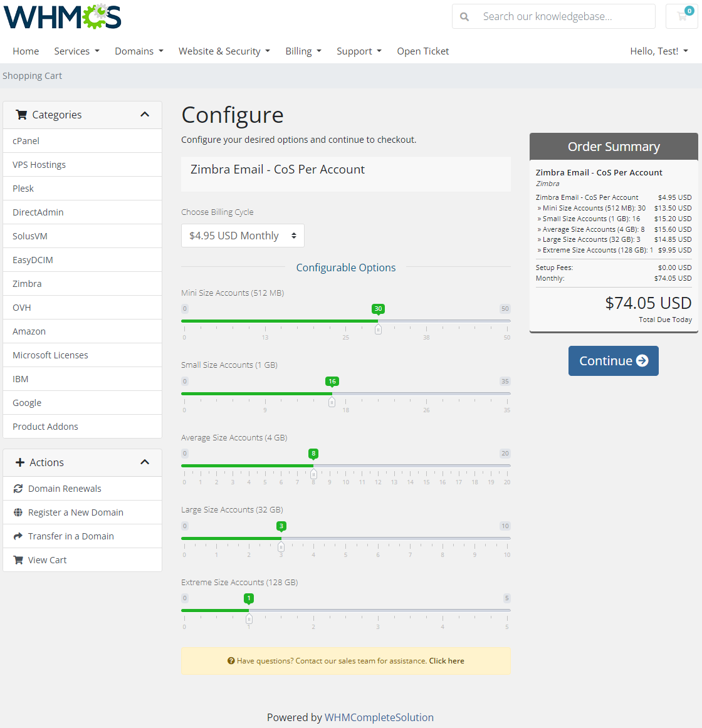Open the Hello, Test! account menu
Viewport: 702px width, 728px height.
pyautogui.click(x=659, y=51)
